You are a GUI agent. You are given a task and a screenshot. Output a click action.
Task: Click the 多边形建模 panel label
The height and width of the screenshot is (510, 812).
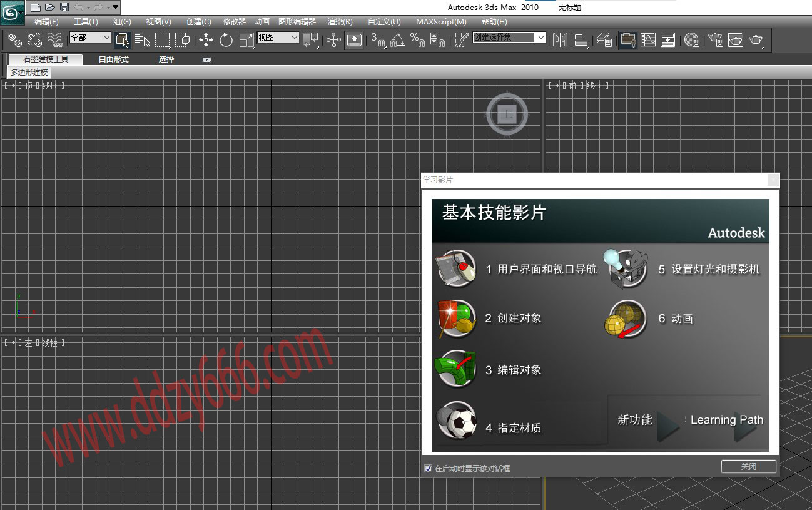29,73
